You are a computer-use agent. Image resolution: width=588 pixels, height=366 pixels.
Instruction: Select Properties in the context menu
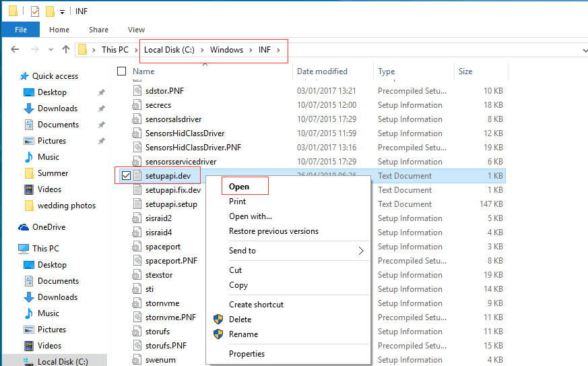coord(247,354)
